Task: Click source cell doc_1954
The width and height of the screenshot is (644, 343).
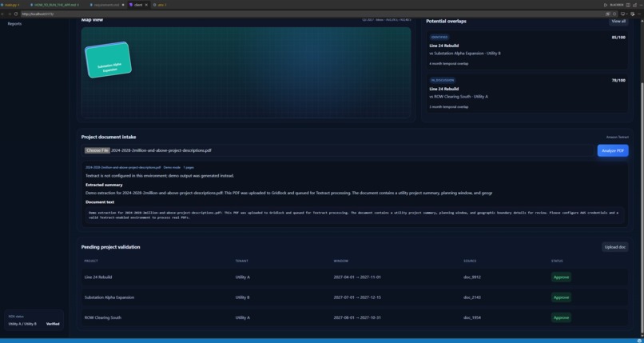Action: click(x=472, y=317)
